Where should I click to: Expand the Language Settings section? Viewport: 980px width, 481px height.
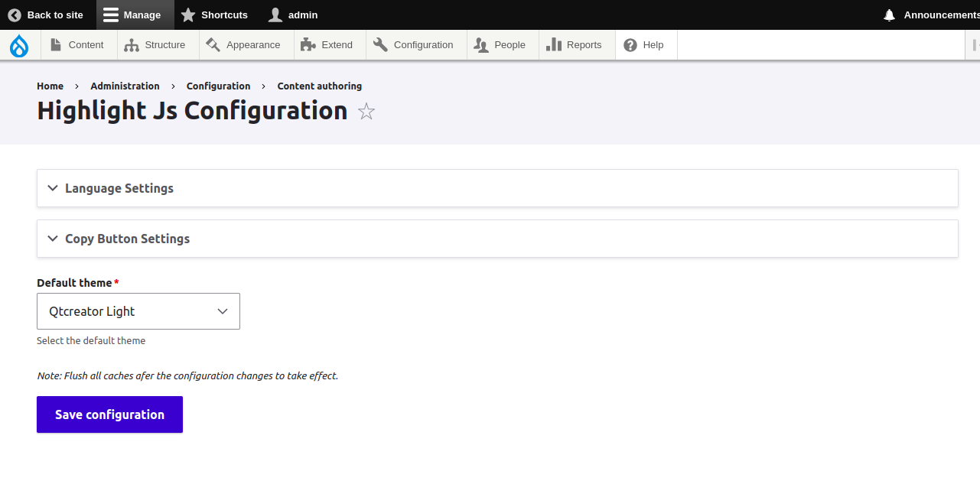[x=497, y=188]
